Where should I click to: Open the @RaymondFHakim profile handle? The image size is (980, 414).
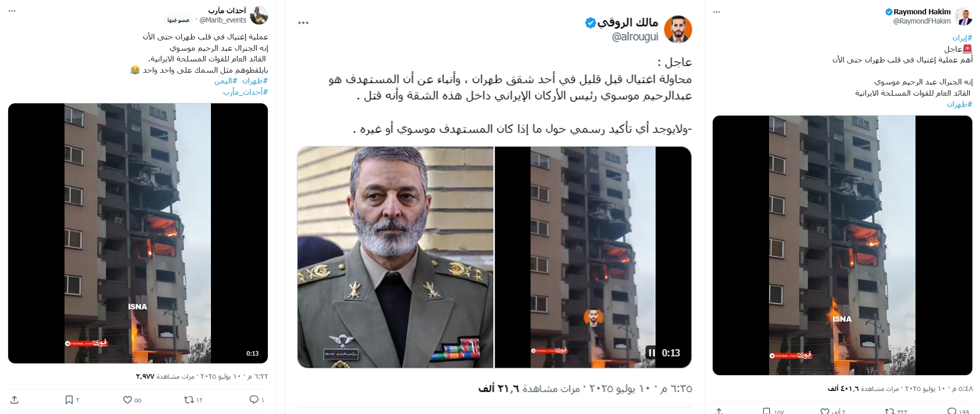(922, 21)
